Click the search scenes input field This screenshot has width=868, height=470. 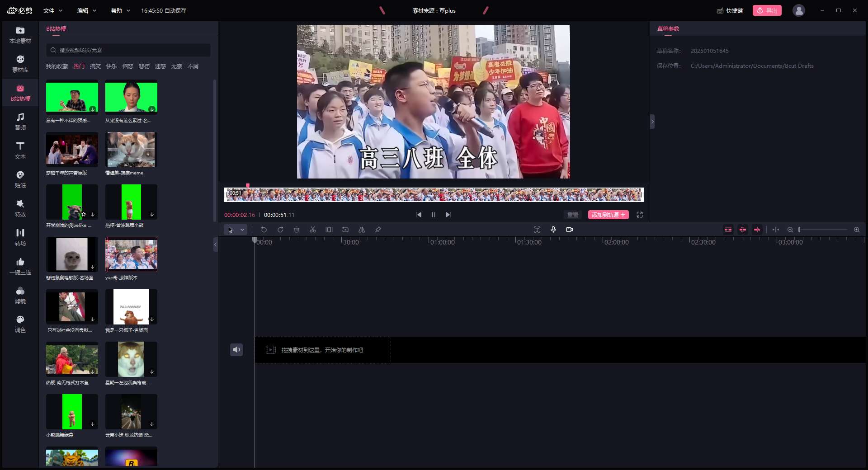coord(128,50)
